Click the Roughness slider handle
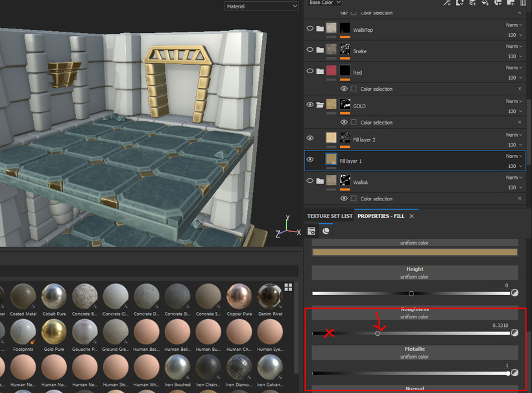 [x=378, y=333]
